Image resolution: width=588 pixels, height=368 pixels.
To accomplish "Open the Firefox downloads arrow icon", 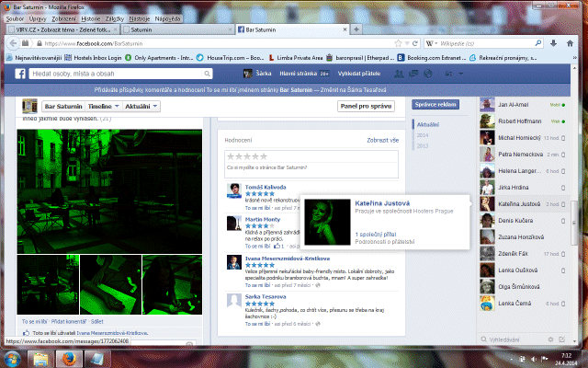I will pos(553,43).
